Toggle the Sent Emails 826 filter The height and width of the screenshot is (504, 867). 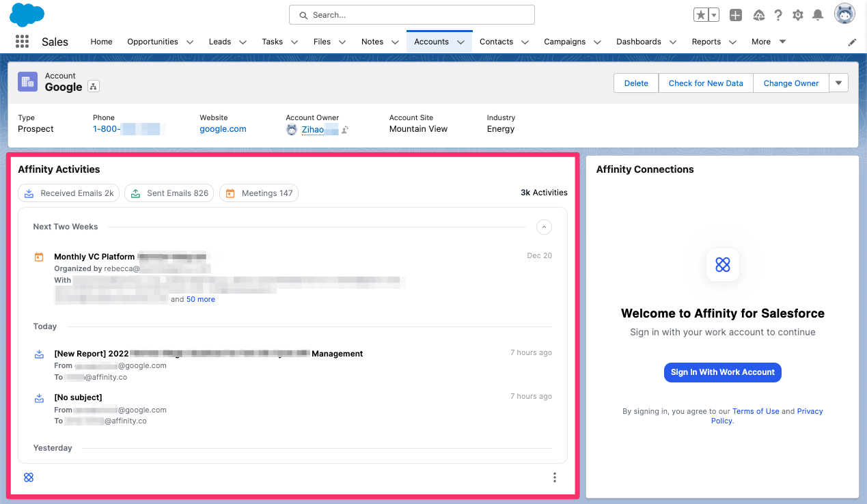point(169,193)
